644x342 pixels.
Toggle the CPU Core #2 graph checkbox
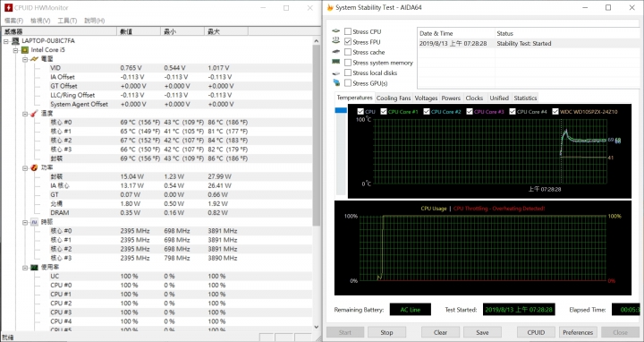(427, 111)
